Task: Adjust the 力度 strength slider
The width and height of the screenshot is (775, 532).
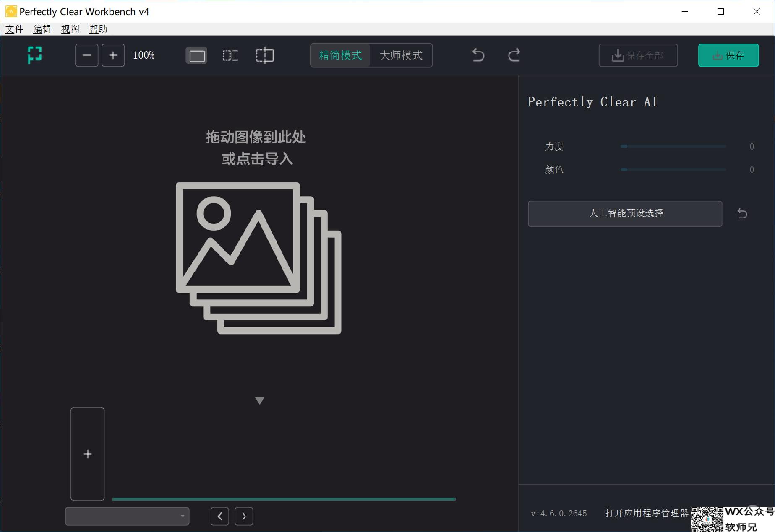Action: pyautogui.click(x=673, y=146)
